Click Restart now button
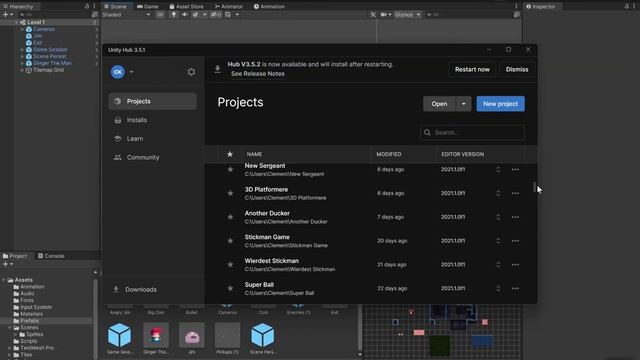This screenshot has height=360, width=640. (472, 69)
